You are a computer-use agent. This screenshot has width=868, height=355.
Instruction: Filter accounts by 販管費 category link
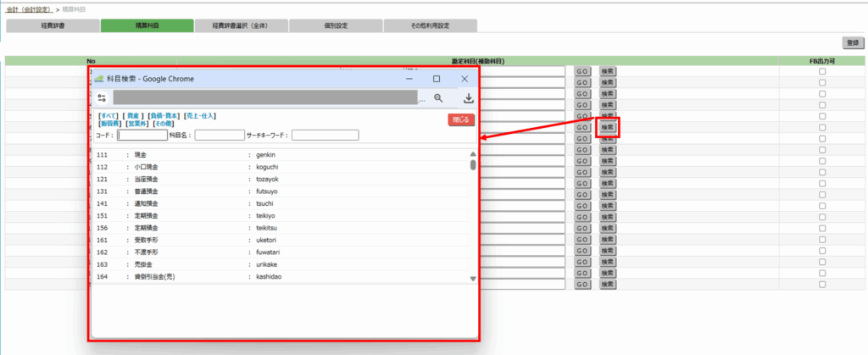pos(110,124)
